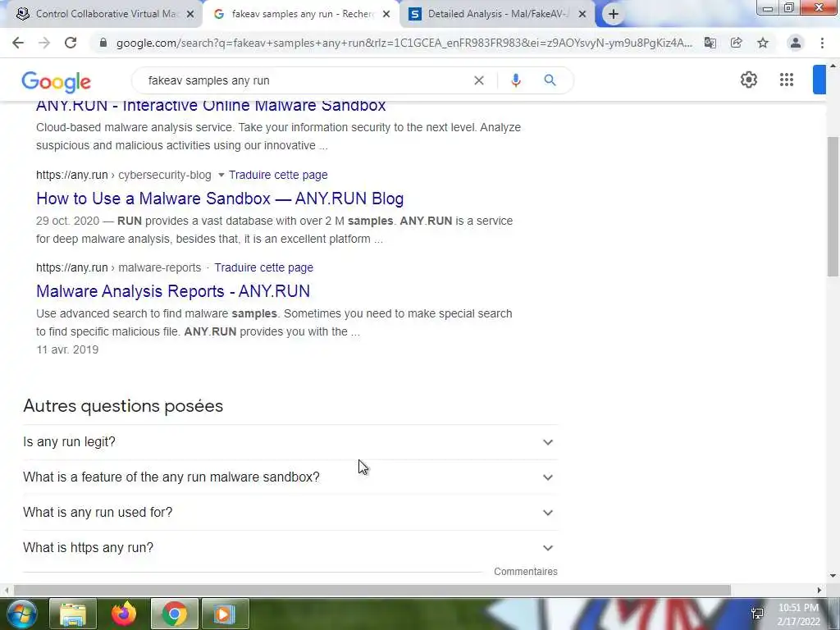Screen dimensions: 840x630
Task: Launch Firefox from the taskbar
Action: [124, 614]
